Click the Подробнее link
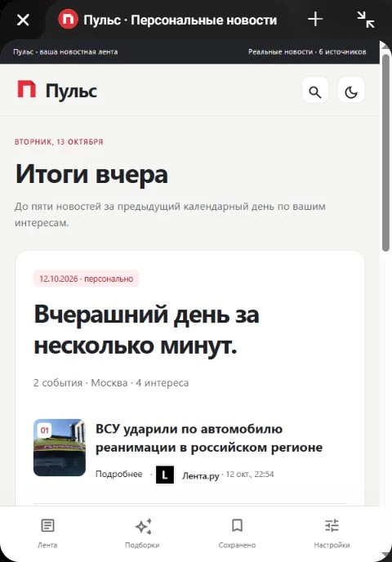 (119, 474)
